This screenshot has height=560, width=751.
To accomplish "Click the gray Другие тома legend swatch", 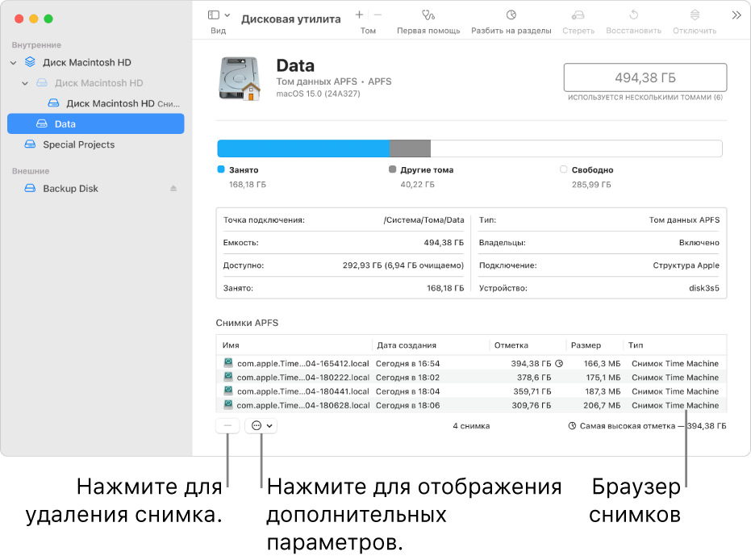I will [x=392, y=169].
